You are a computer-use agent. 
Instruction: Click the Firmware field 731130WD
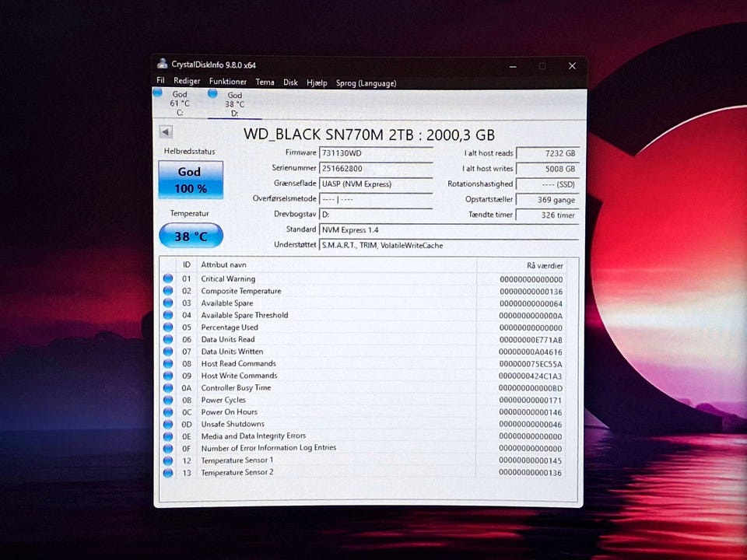[x=376, y=153]
